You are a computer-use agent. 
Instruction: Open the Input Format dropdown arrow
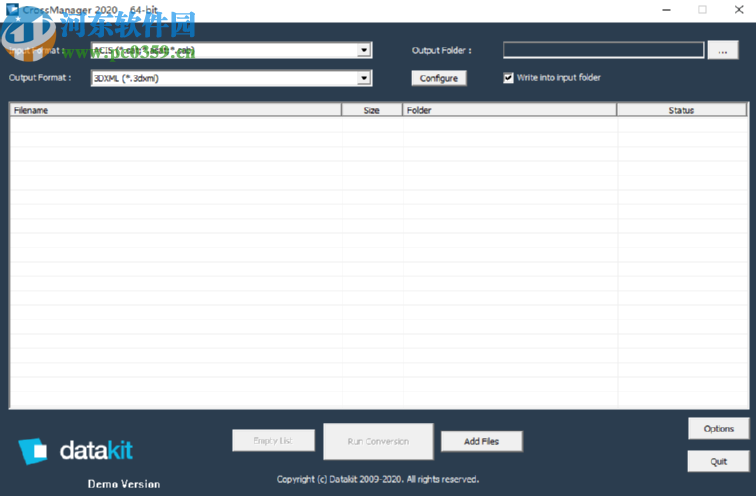coord(364,50)
